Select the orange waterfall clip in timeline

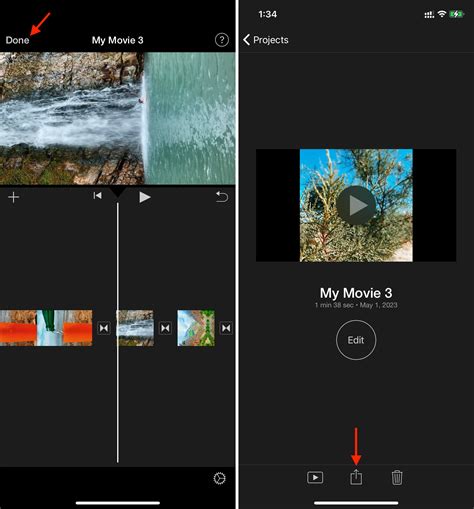(46, 328)
